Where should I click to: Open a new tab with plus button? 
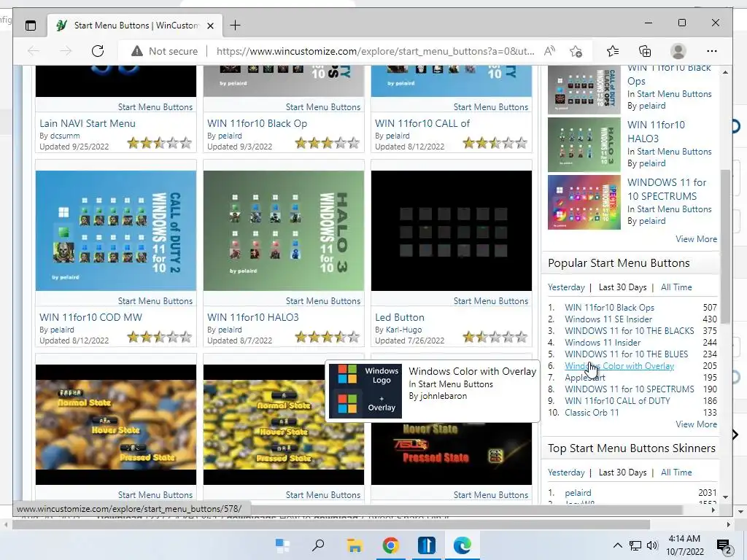tap(235, 26)
